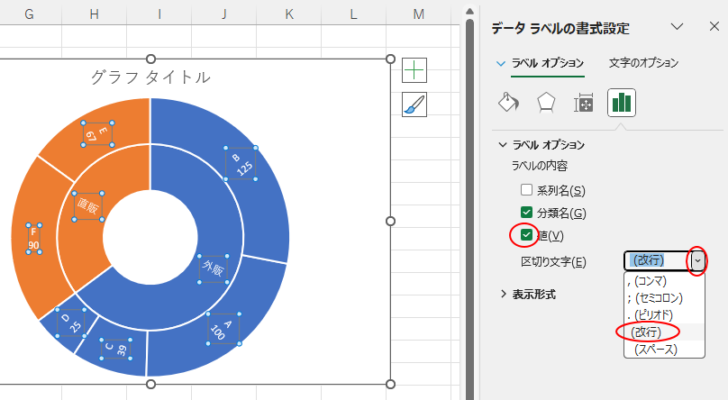Switch to the 文字のオプション tab
This screenshot has height=400, width=728.
[x=643, y=62]
